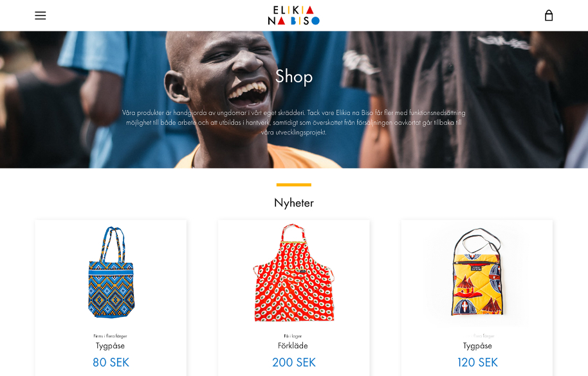View the blue patterned tote bag image
Image resolution: width=588 pixels, height=376 pixels.
coord(111,273)
